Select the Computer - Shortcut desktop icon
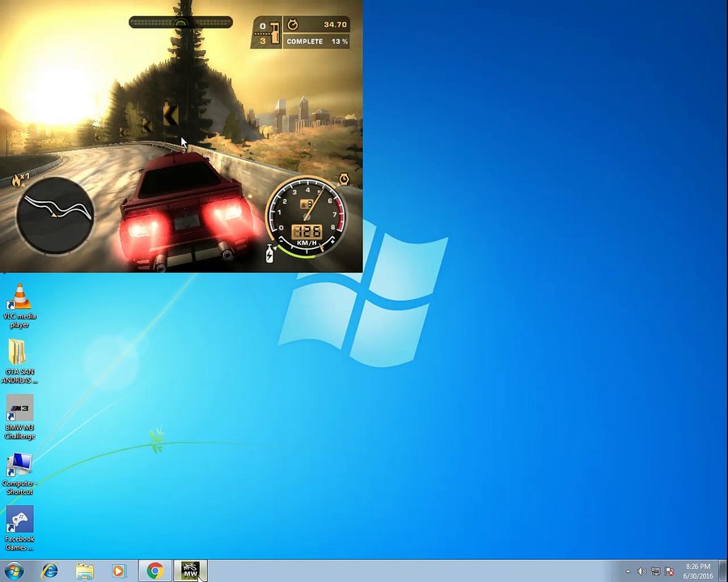The height and width of the screenshot is (582, 728). tap(19, 474)
